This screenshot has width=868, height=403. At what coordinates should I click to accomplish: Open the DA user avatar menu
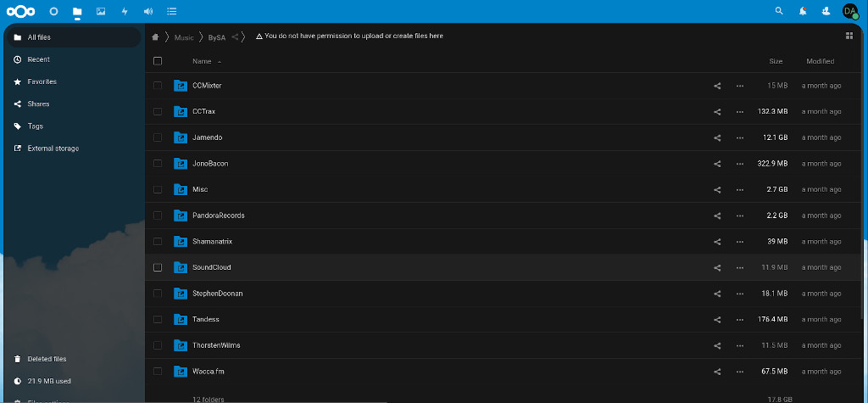coord(850,11)
